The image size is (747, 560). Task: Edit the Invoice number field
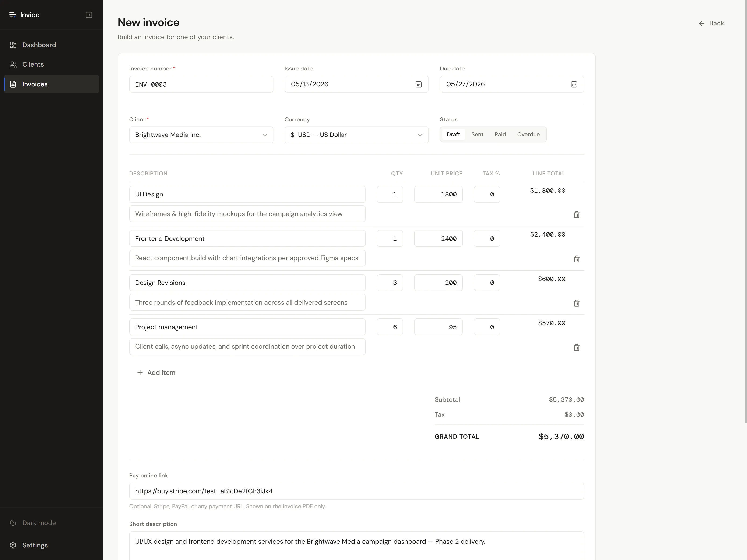point(201,84)
